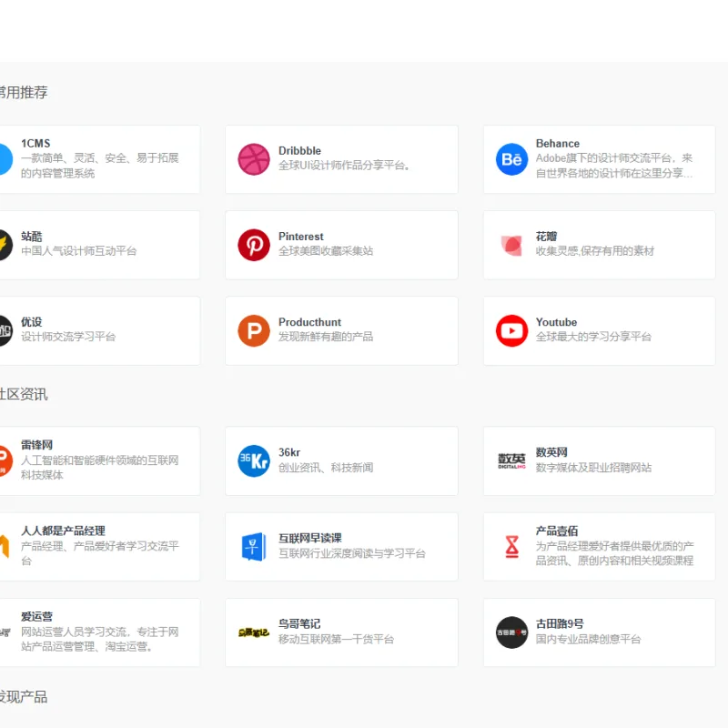Viewport: 728px width, 728px height.
Task: Click description 设计师交流学习平台
Action: coord(68,337)
